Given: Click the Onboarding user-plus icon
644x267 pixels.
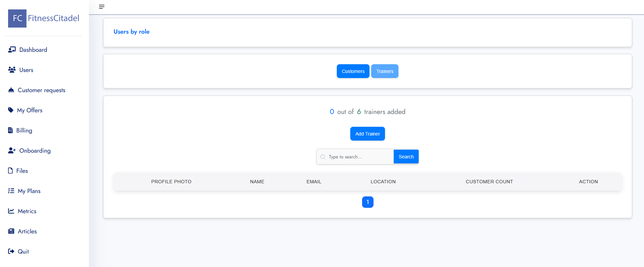Looking at the screenshot, I should pyautogui.click(x=12, y=151).
